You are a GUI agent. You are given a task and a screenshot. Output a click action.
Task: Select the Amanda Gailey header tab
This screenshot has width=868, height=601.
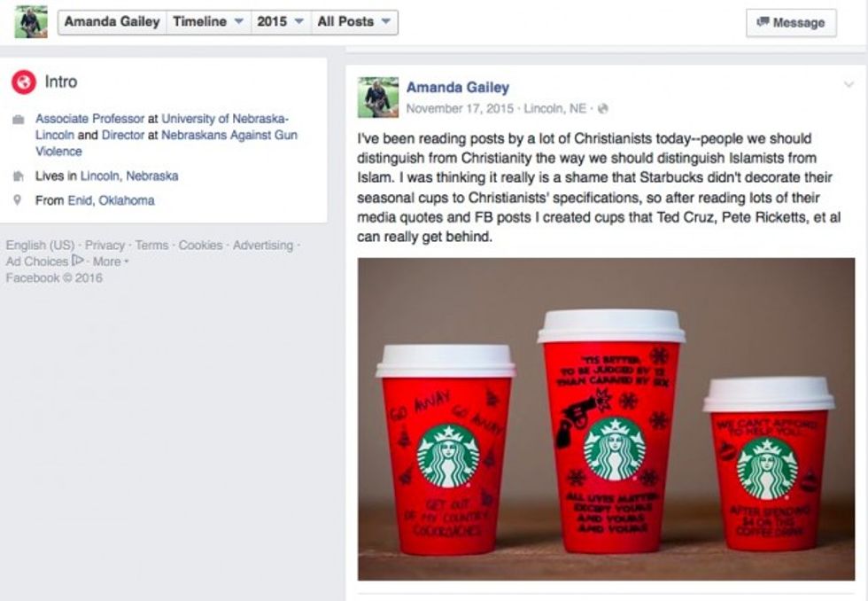tap(112, 21)
